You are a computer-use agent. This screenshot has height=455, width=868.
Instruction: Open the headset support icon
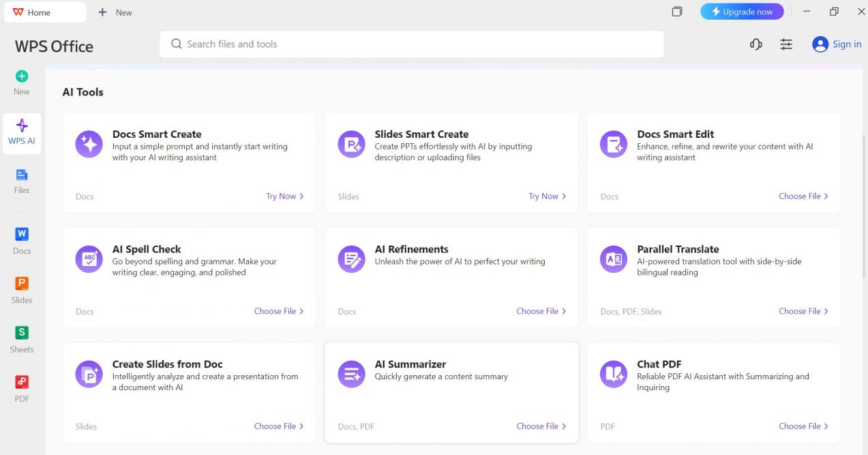point(755,44)
